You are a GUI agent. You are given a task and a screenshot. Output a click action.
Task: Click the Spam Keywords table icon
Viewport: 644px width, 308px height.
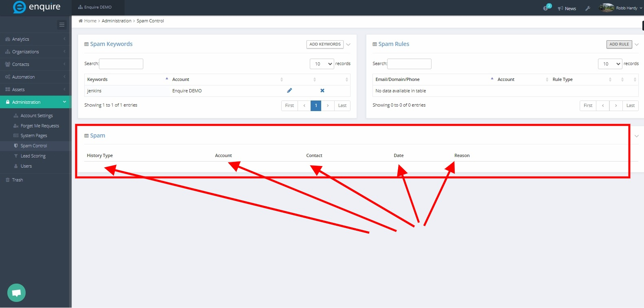coord(86,44)
